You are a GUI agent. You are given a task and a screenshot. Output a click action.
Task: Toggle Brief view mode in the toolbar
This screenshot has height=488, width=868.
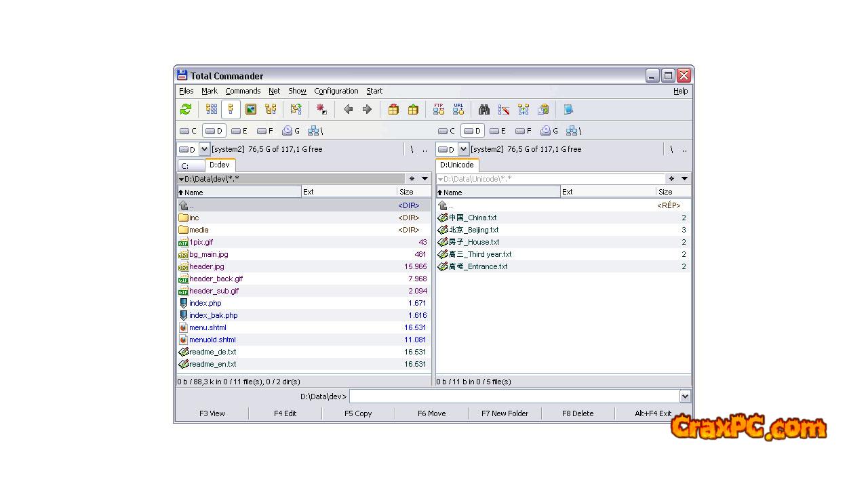pos(212,109)
